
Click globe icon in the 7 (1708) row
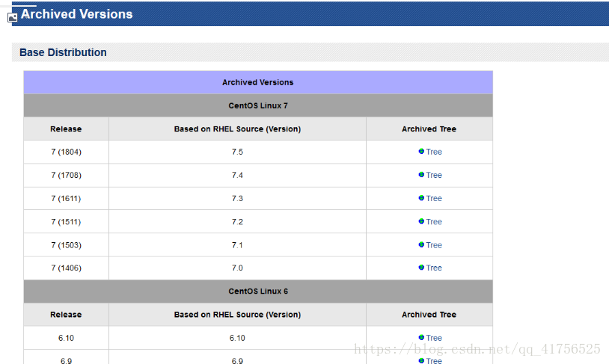point(421,175)
